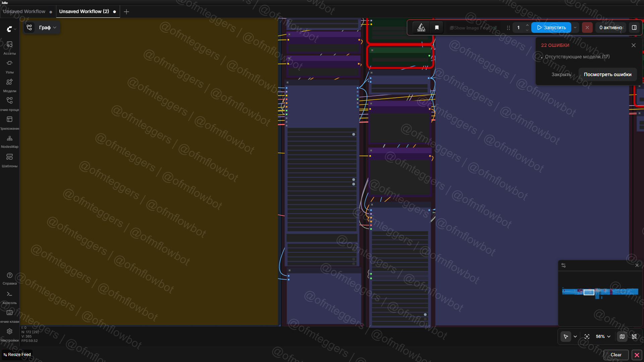Open the NodesMap sidebar panel
The height and width of the screenshot is (362, 644).
coord(9,141)
